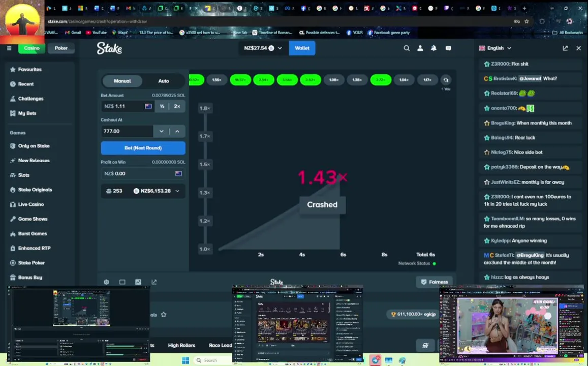Open the High Rollers tab

click(x=181, y=345)
